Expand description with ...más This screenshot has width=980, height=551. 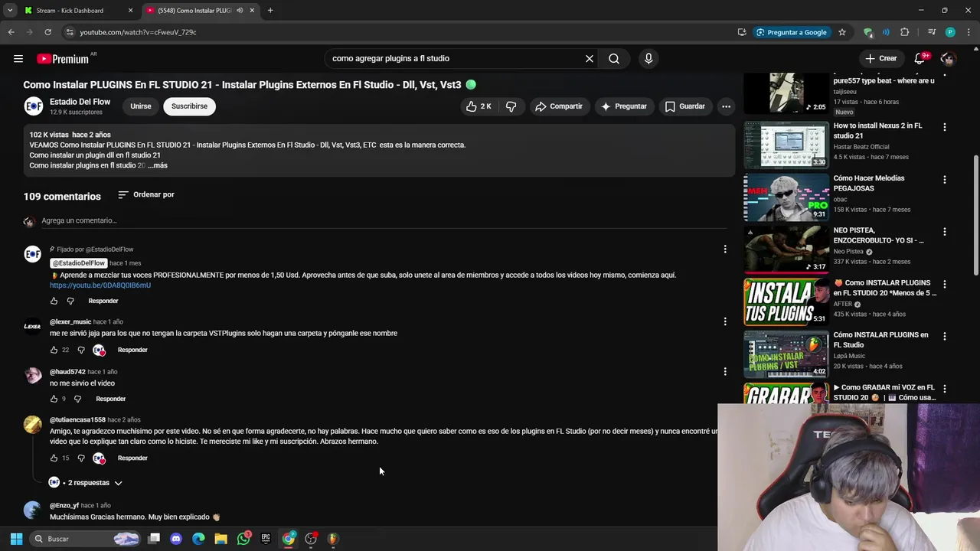[x=158, y=165]
